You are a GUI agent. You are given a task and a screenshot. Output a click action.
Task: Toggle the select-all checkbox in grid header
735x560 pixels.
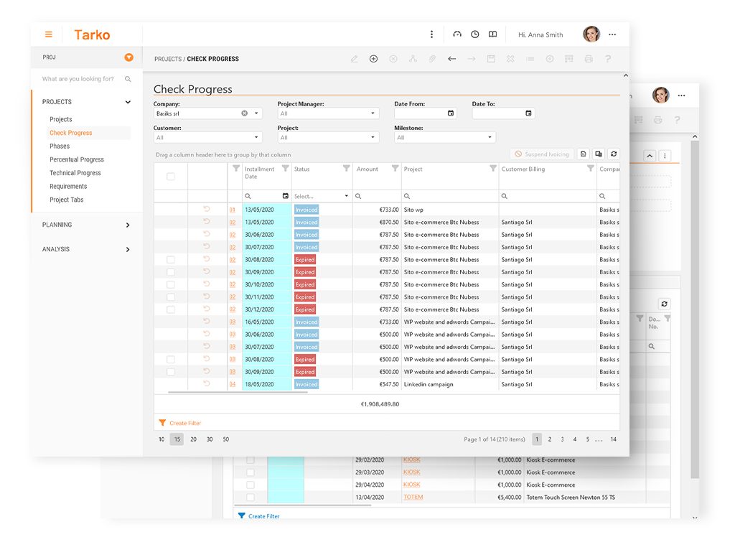[171, 176]
